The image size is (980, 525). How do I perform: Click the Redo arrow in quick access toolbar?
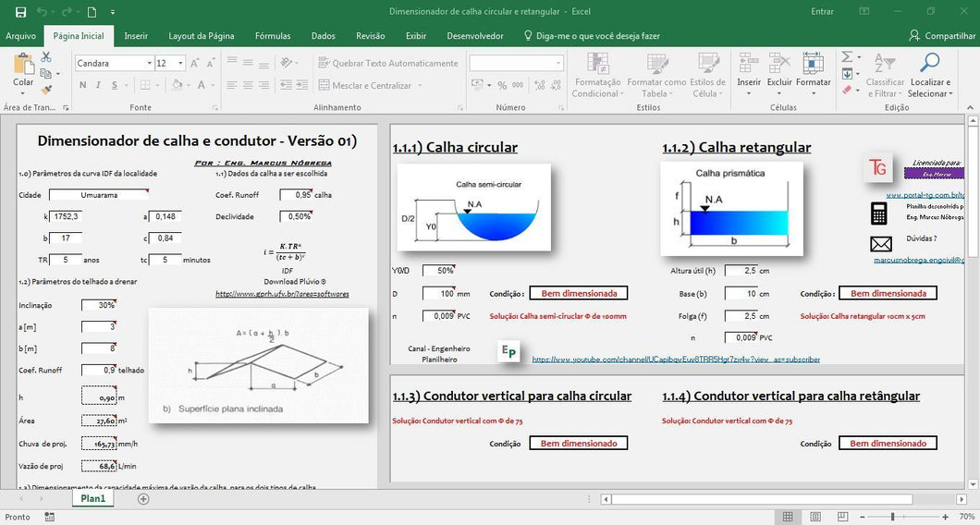pos(67,12)
